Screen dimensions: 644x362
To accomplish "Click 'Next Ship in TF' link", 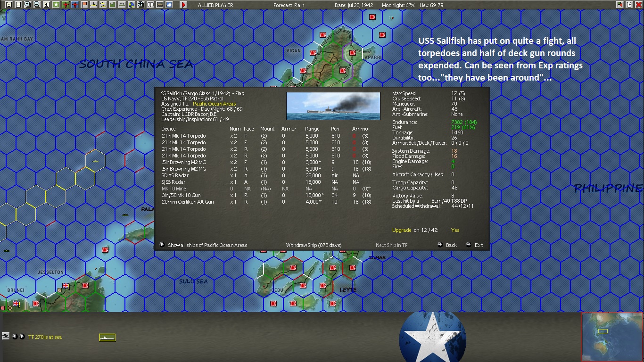I will pyautogui.click(x=391, y=245).
